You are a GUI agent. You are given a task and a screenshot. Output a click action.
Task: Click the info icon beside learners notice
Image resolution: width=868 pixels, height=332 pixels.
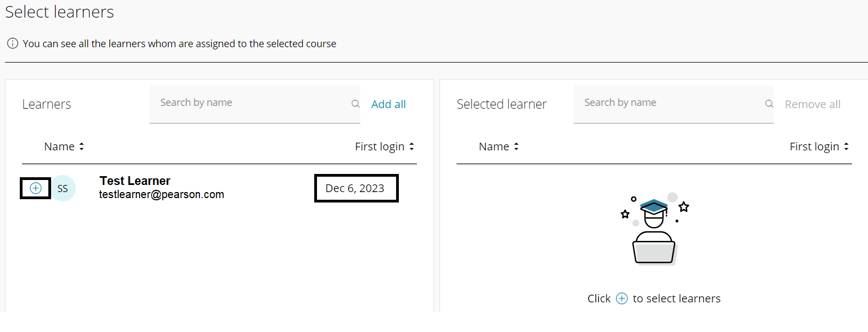13,43
